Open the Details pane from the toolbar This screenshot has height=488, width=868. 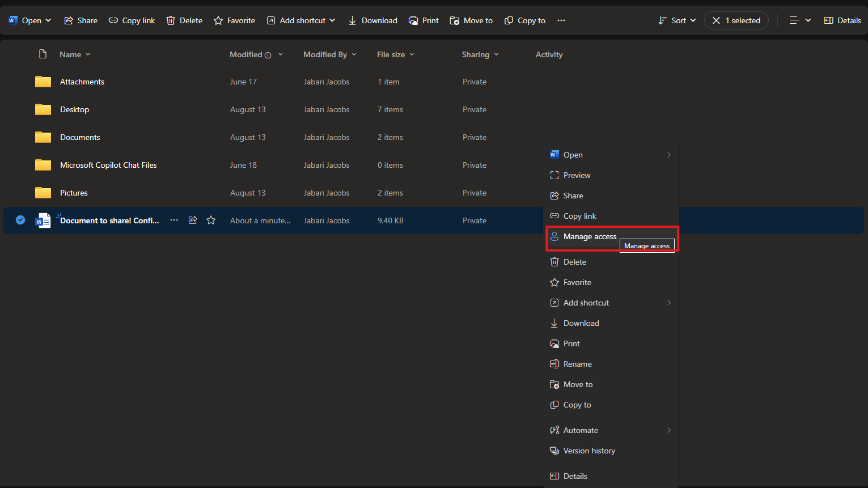(842, 20)
